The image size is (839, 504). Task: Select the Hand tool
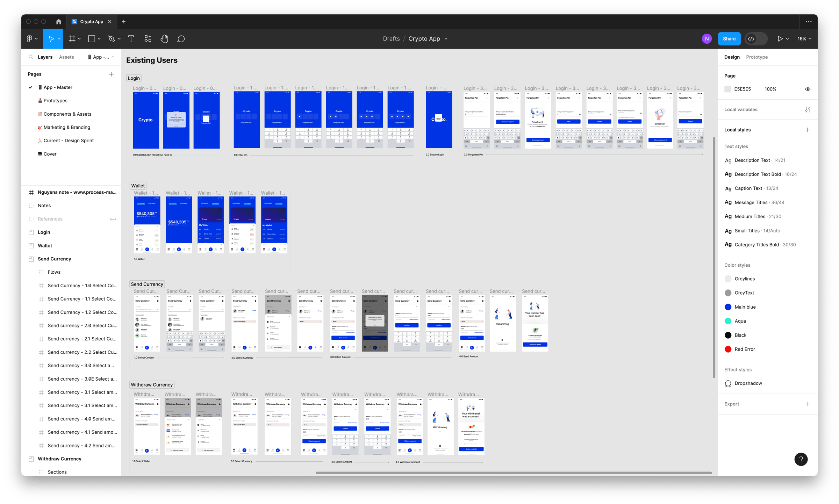(x=164, y=39)
